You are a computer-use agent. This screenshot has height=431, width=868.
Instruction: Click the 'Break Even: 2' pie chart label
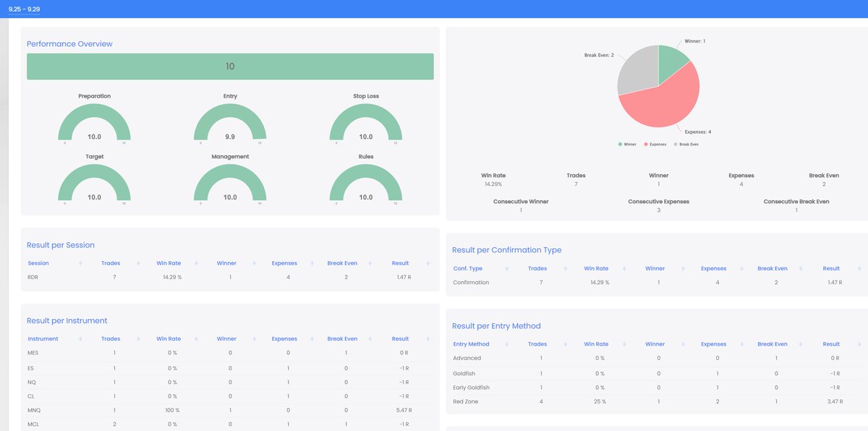tap(599, 55)
